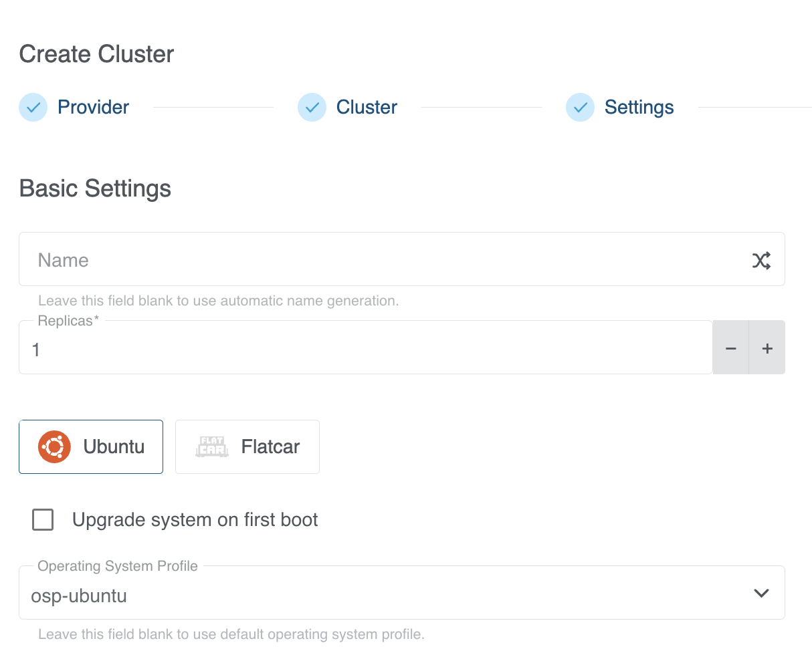Screen dimensions: 812x651
Task: Open the Operating System Profile dropdown
Action: 401,593
